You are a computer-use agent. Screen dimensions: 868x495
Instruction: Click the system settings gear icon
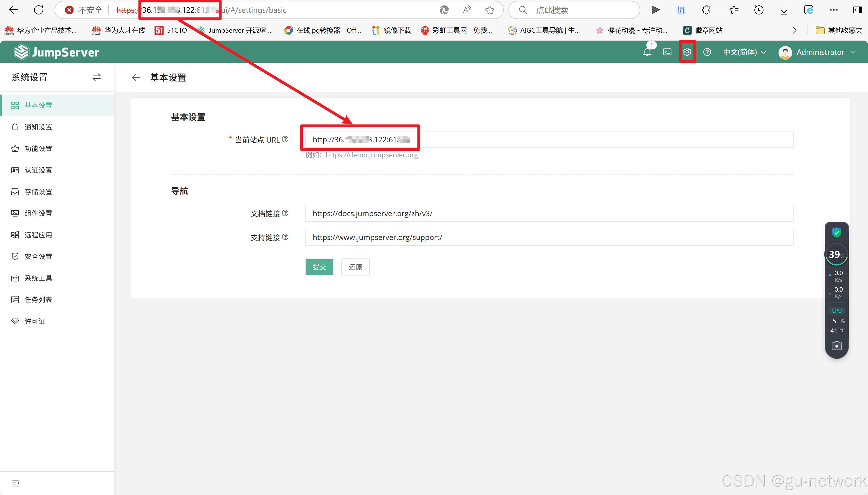(x=687, y=52)
